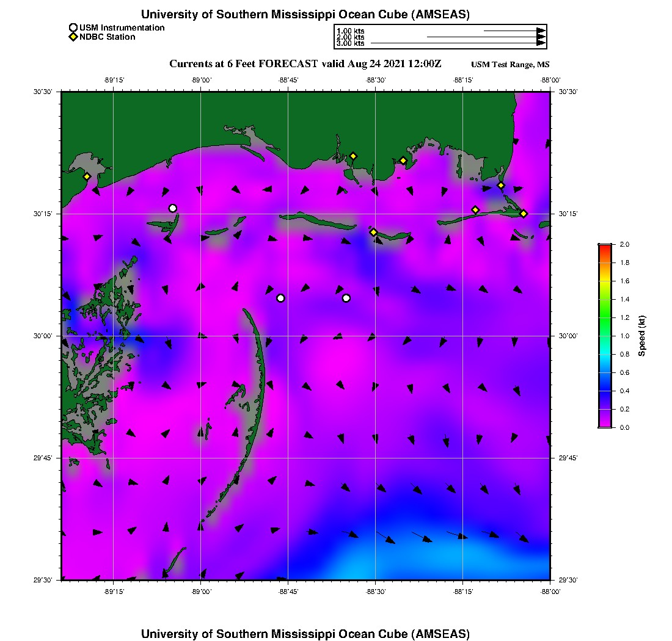672x641 pixels.
Task: Select the northernmost USM instrumentation circle marker
Action: pyautogui.click(x=173, y=208)
